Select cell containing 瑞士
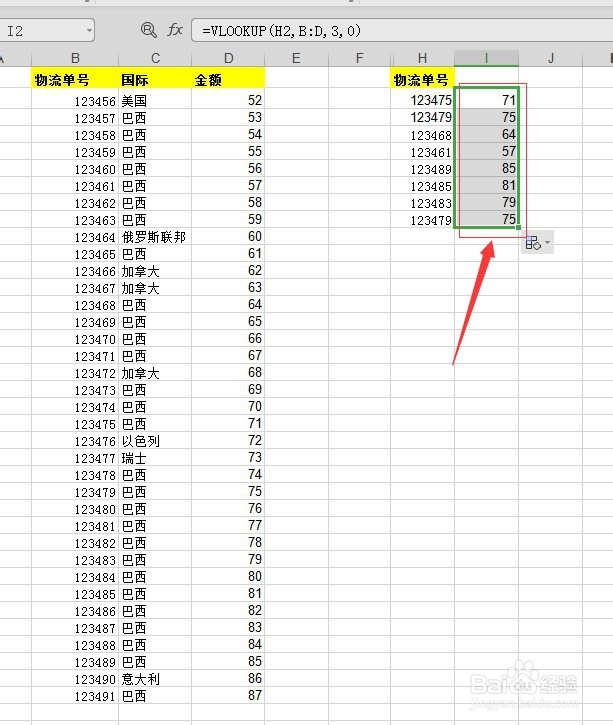This screenshot has height=725, width=613. (x=155, y=458)
